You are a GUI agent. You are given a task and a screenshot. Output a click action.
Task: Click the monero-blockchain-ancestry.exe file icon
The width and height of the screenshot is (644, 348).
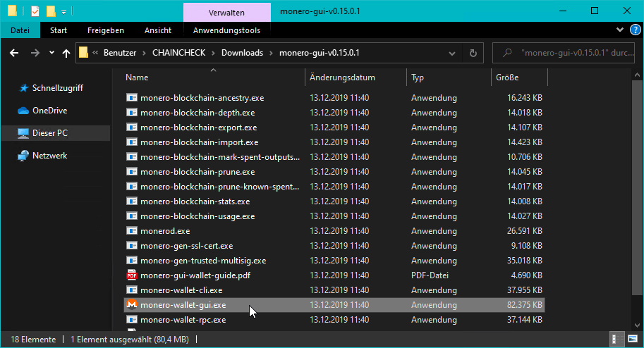coord(131,98)
